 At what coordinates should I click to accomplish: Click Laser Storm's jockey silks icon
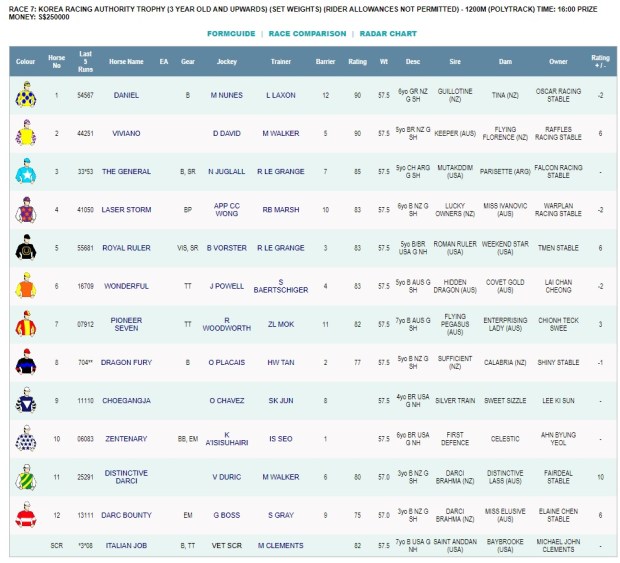(26, 210)
